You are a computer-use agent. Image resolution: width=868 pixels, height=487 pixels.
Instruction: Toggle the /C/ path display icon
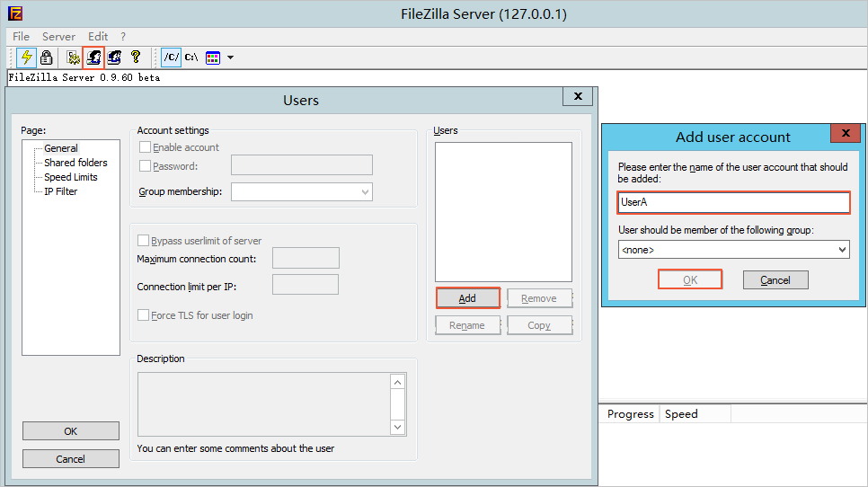tap(171, 57)
